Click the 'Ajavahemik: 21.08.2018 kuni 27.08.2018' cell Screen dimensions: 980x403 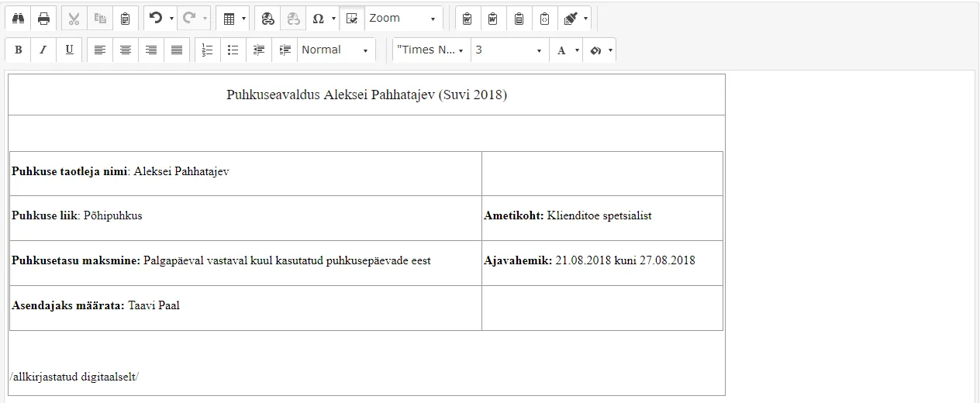(x=602, y=263)
